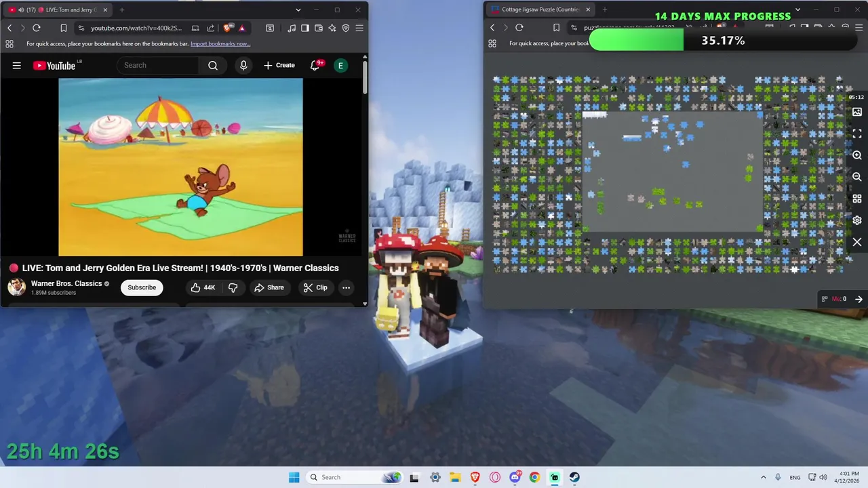Open Steam from the taskbar

point(574,477)
